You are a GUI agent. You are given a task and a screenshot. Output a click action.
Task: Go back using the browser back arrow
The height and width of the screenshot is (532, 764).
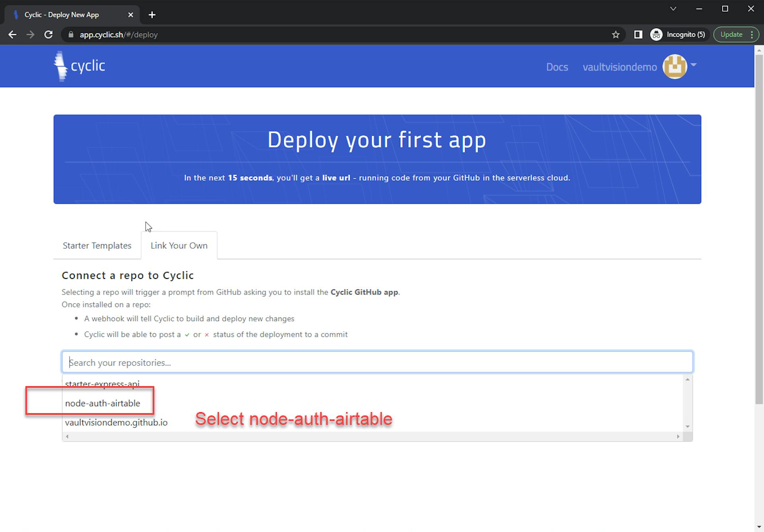12,35
